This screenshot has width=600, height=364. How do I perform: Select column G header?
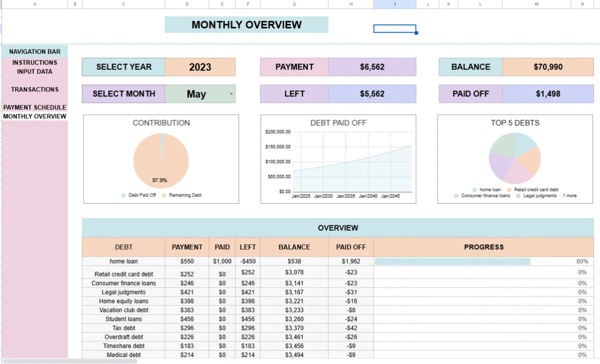294,4
